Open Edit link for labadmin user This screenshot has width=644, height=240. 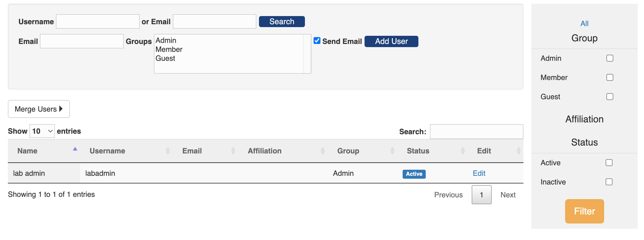[479, 173]
